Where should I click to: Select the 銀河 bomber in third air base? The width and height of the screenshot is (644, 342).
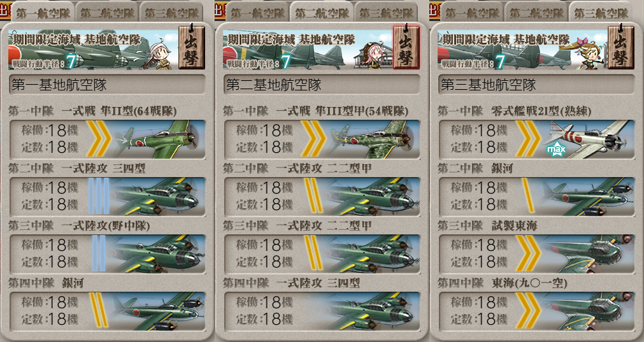(587, 197)
